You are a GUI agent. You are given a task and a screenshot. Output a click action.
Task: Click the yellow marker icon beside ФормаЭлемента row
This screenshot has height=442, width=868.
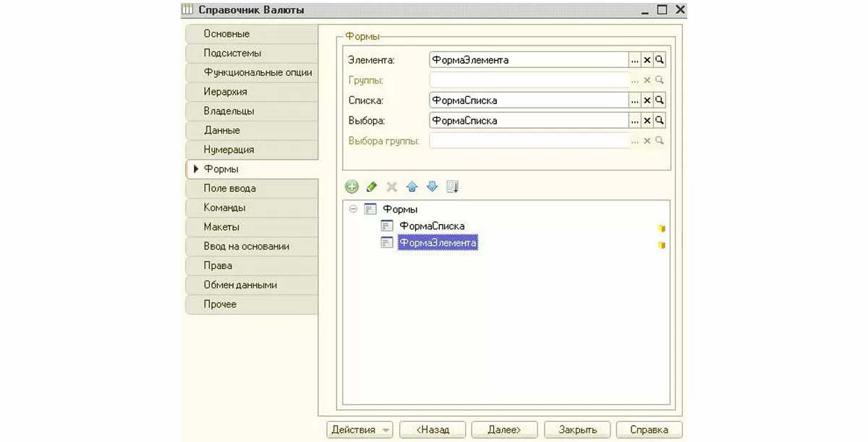pyautogui.click(x=661, y=245)
